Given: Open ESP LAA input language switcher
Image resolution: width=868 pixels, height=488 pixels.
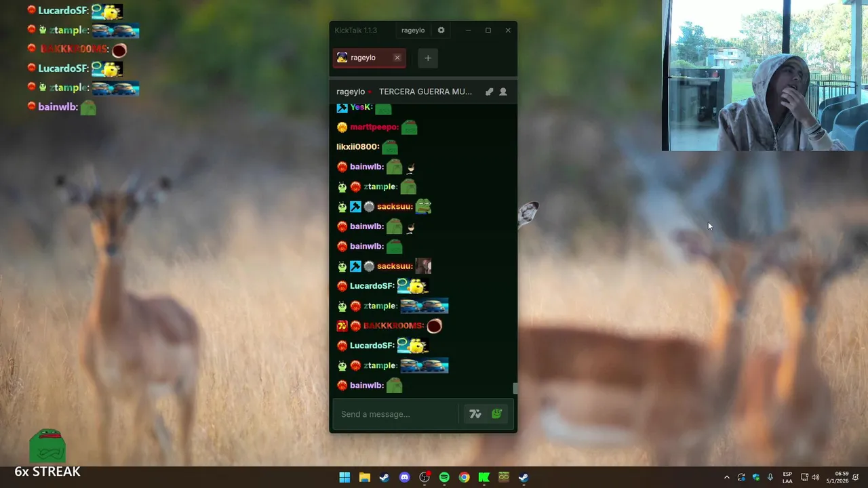Looking at the screenshot, I should click(x=787, y=477).
